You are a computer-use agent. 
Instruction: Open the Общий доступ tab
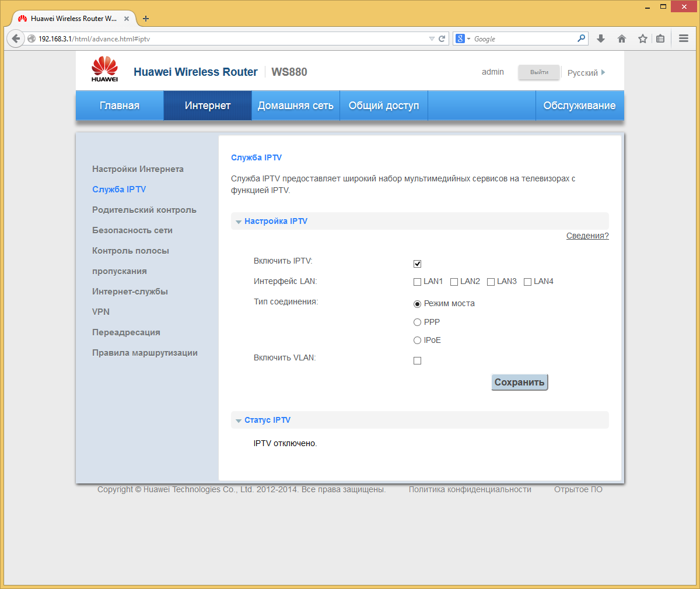(384, 106)
